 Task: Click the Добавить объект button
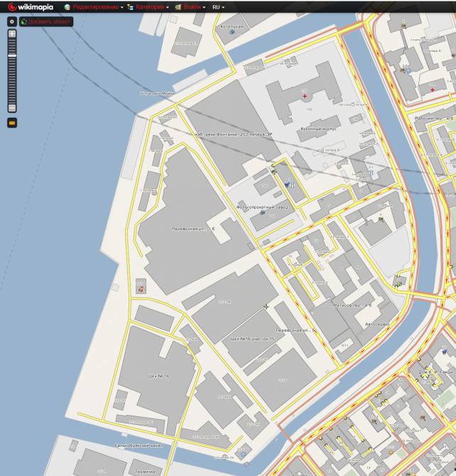tap(46, 21)
